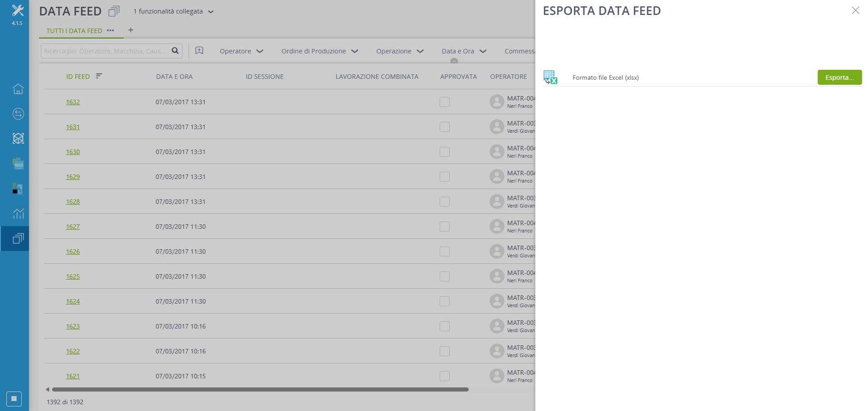Click the horizontal table scrollbar
Screen dimensions: 868x411
coord(260,389)
